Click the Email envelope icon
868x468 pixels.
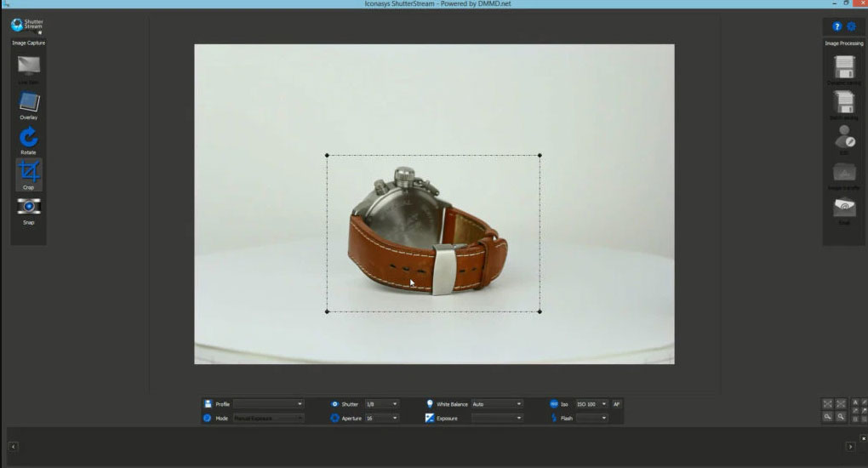pos(844,207)
